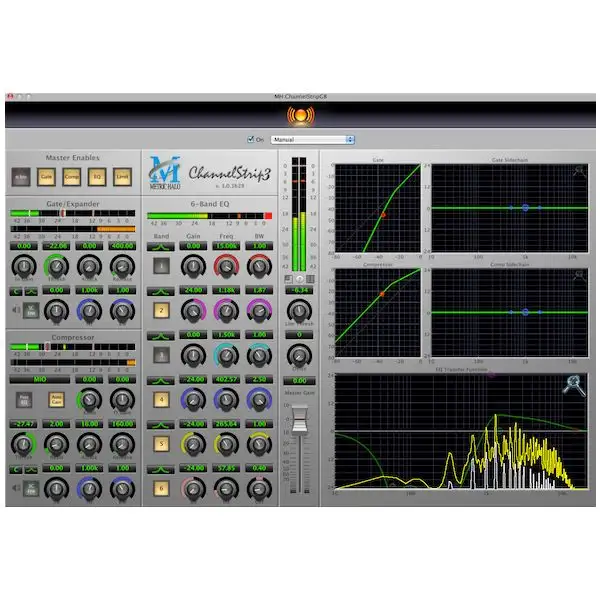Image resolution: width=600 pixels, height=600 pixels.
Task: Open band 1 filter type selector
Action: coord(161,246)
